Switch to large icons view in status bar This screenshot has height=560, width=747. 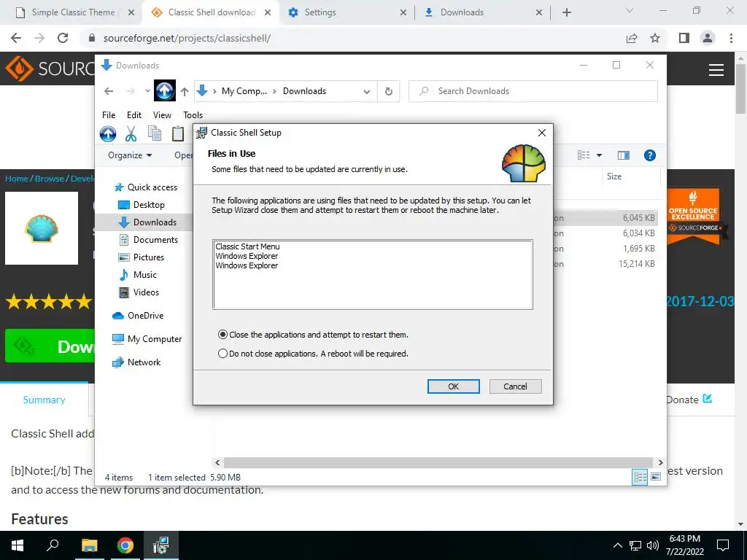656,477
